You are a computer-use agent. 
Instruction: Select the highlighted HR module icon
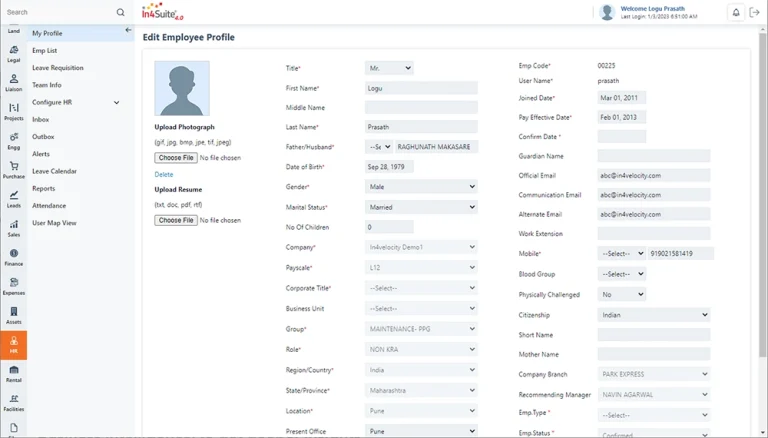tap(14, 345)
